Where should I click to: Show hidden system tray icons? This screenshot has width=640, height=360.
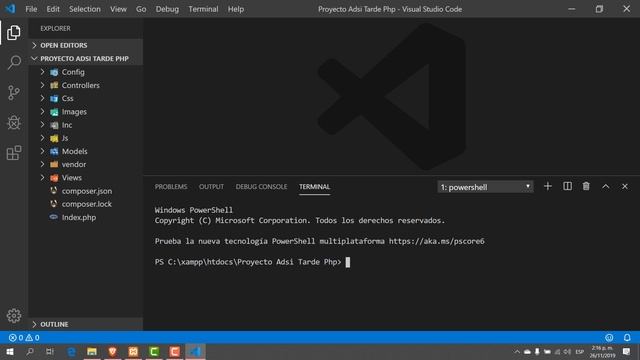[x=517, y=351]
